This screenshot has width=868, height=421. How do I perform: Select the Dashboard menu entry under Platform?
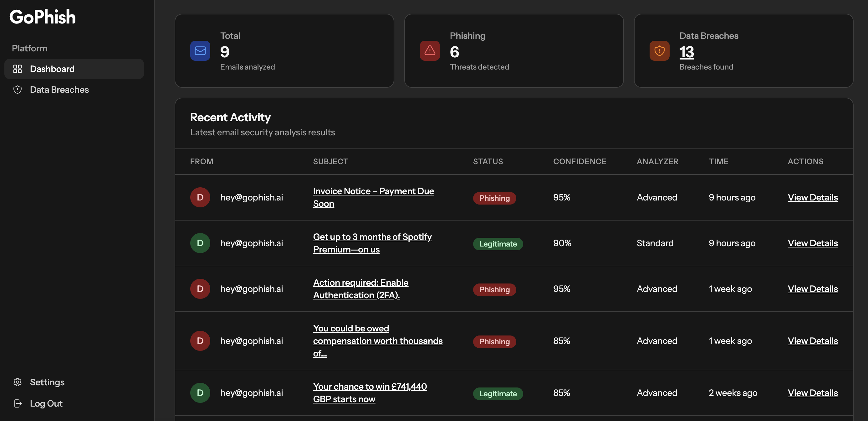click(x=52, y=69)
